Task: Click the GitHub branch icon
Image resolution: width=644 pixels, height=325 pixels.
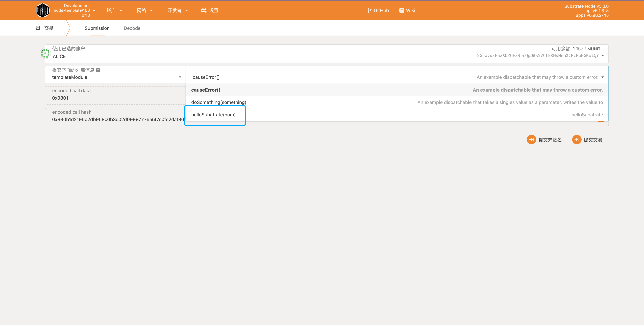Action: click(x=369, y=10)
